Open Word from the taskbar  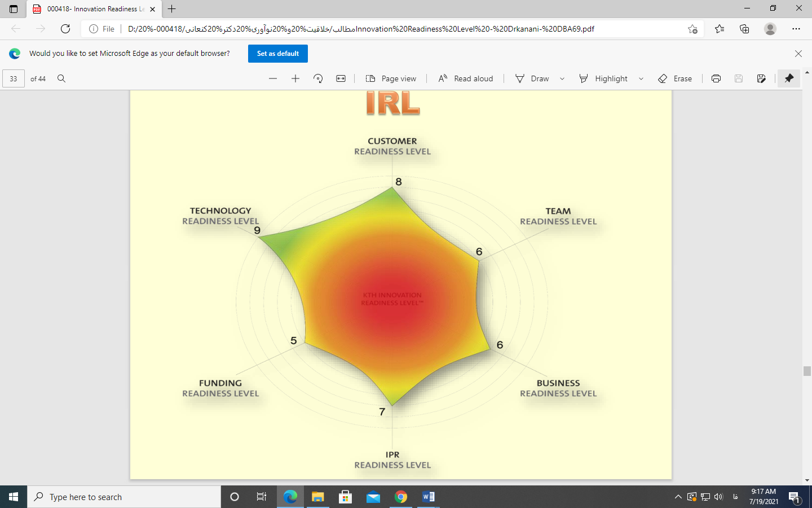(428, 497)
